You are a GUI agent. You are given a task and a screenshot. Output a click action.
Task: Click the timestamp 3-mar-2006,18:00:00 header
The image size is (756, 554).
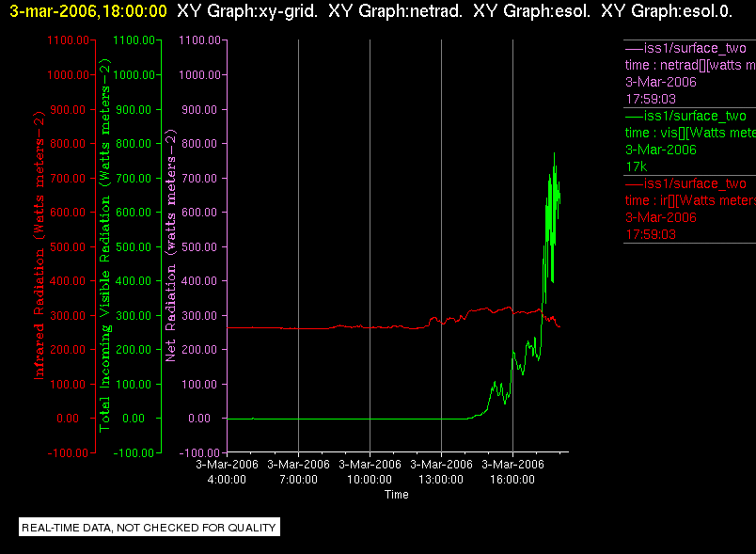[x=88, y=10]
